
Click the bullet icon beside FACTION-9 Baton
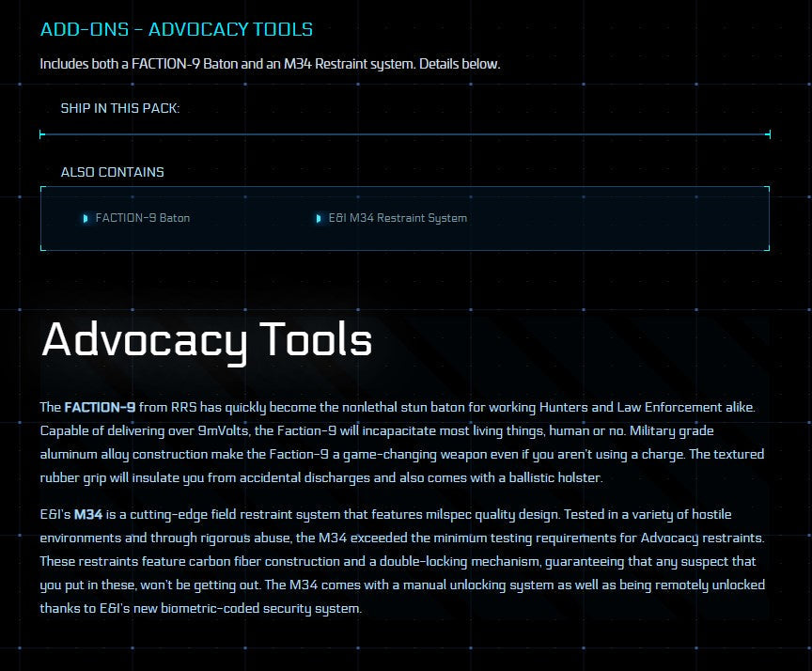click(86, 218)
